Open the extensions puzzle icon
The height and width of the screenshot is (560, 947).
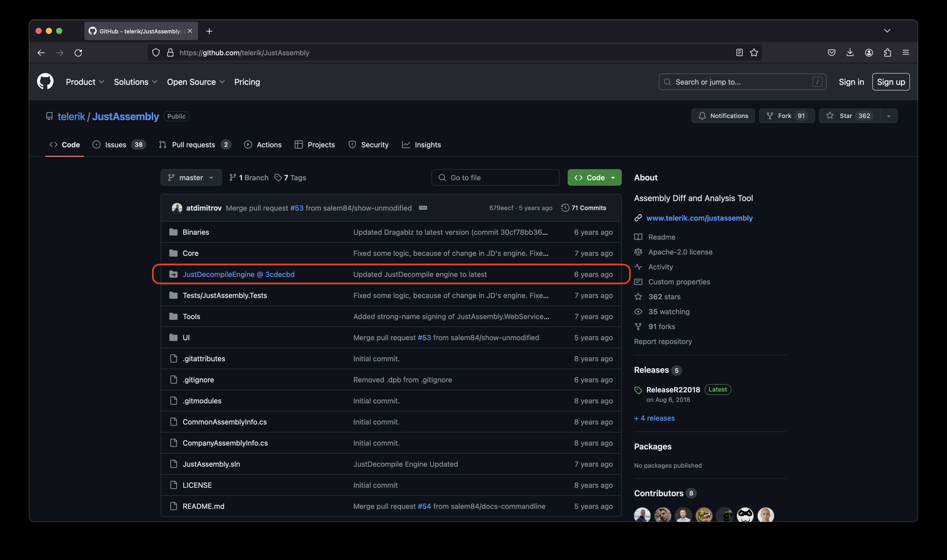887,53
